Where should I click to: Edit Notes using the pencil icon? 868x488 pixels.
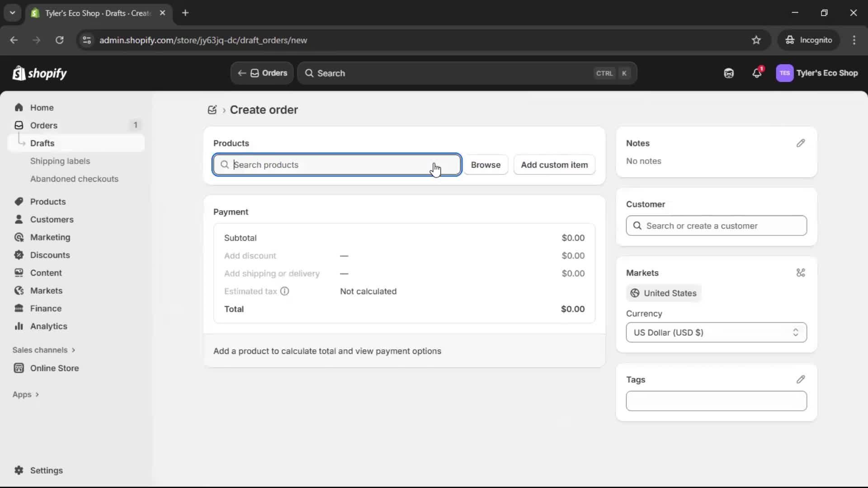coord(801,143)
